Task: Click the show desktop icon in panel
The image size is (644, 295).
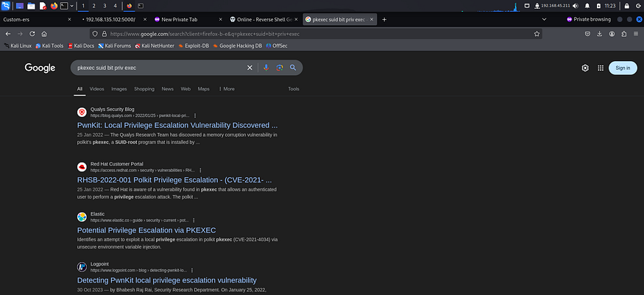Action: click(x=20, y=6)
